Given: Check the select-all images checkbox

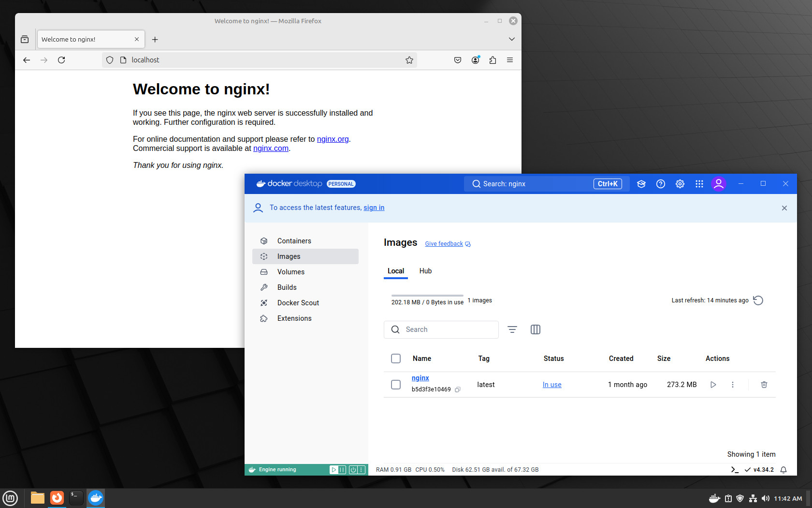Looking at the screenshot, I should point(396,359).
